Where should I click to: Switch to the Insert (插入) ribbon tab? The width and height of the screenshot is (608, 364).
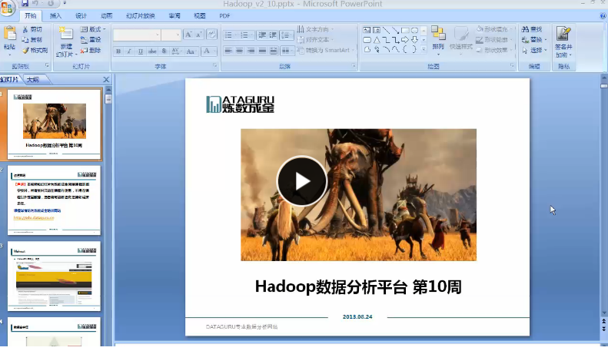55,16
